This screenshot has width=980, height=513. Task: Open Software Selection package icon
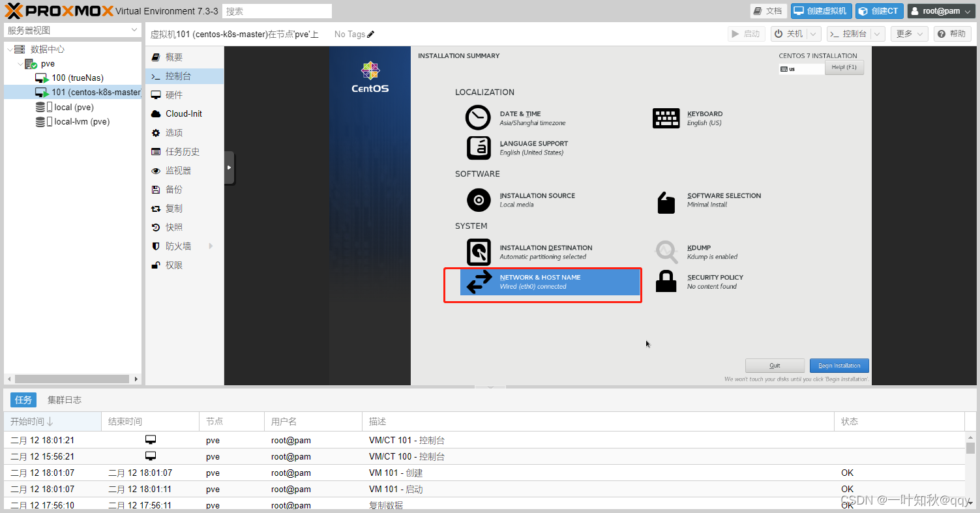click(666, 203)
